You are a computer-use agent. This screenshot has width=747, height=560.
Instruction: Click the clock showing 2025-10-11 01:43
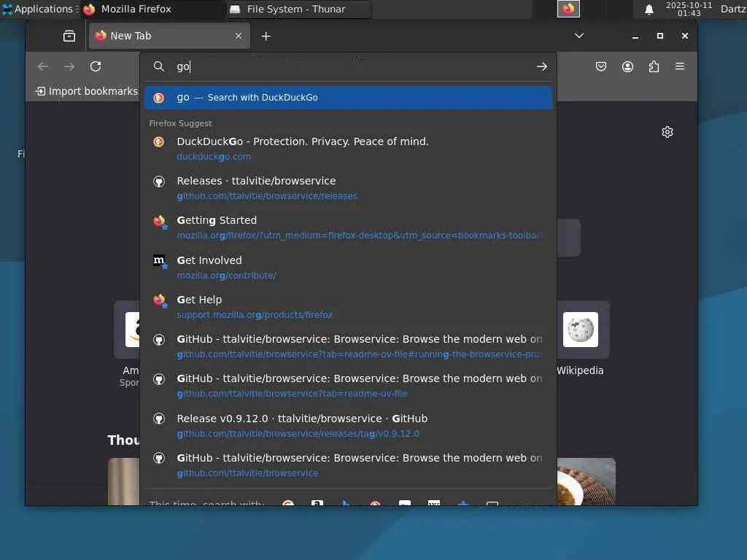pos(689,9)
